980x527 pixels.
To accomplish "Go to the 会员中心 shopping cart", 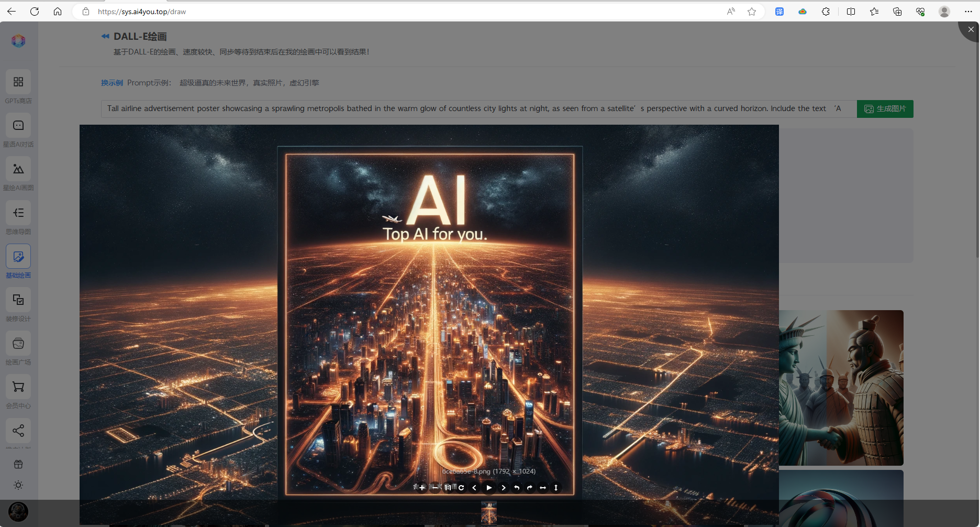I will (18, 392).
